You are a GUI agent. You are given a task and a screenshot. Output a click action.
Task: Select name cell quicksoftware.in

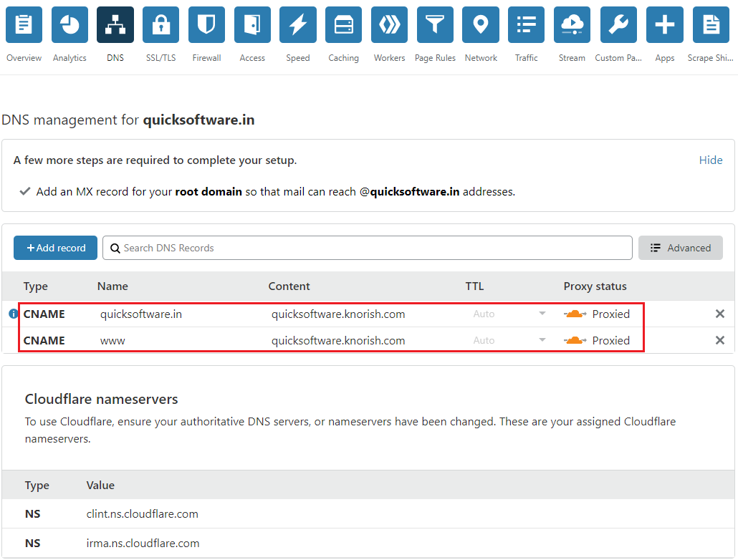[140, 314]
